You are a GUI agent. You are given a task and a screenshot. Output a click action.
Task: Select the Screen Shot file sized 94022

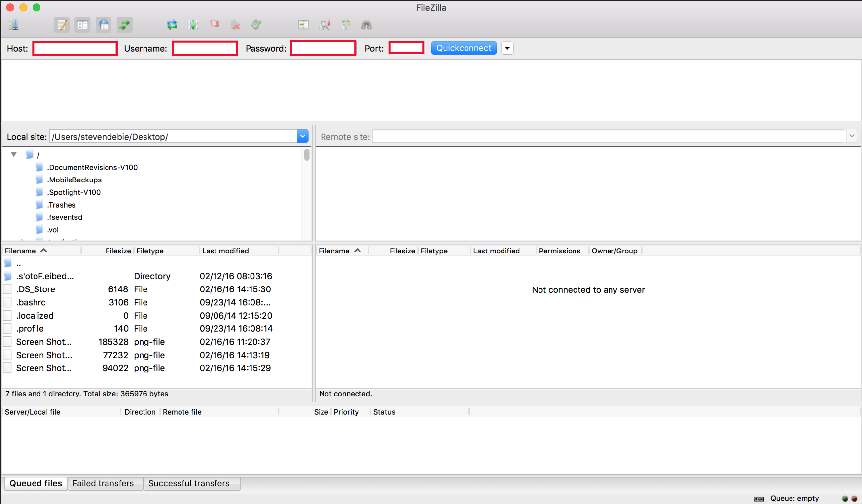coord(157,368)
